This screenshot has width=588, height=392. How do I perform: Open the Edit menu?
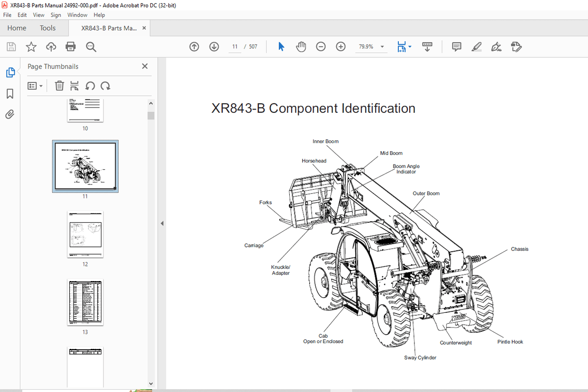(22, 15)
